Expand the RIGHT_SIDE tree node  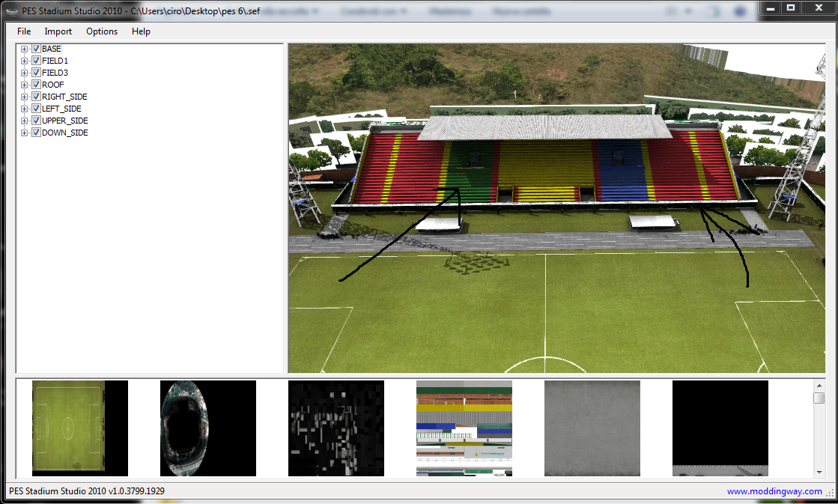(x=24, y=97)
